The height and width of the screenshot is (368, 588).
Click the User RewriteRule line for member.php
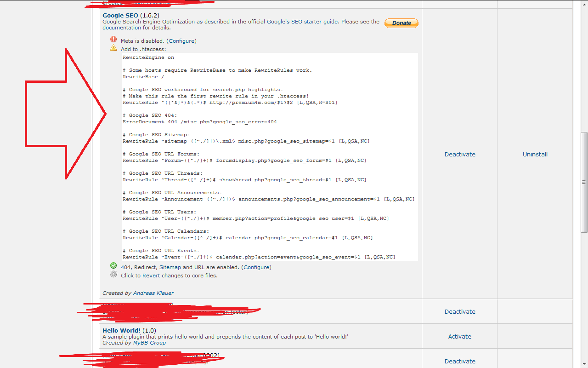click(256, 218)
